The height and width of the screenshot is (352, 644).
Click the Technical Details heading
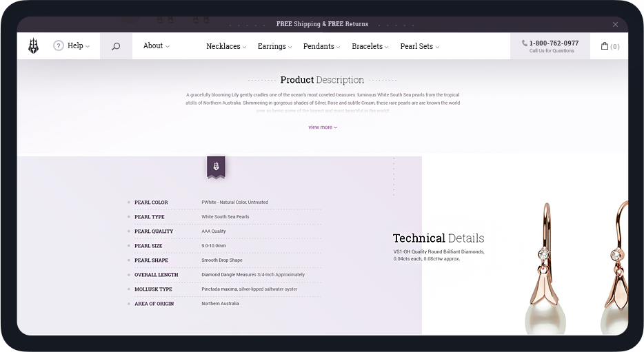[439, 238]
